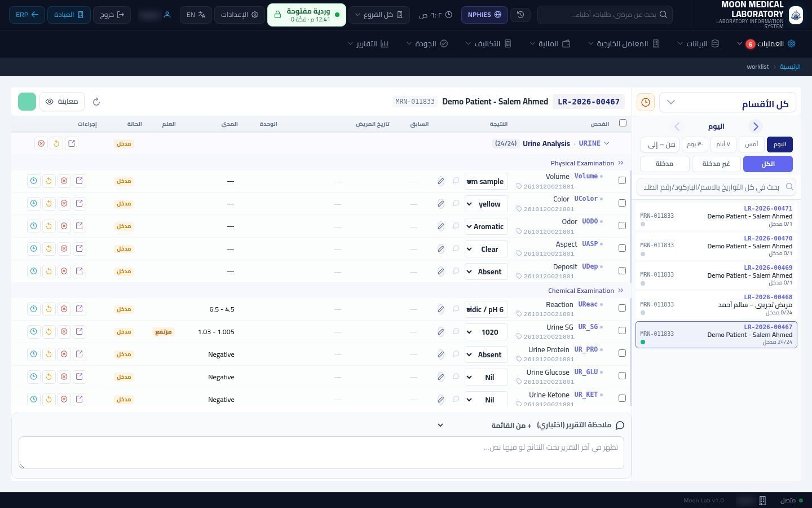This screenshot has width=812, height=508.
Task: Open the attachment paperclip icon for Odor row
Action: click(441, 226)
